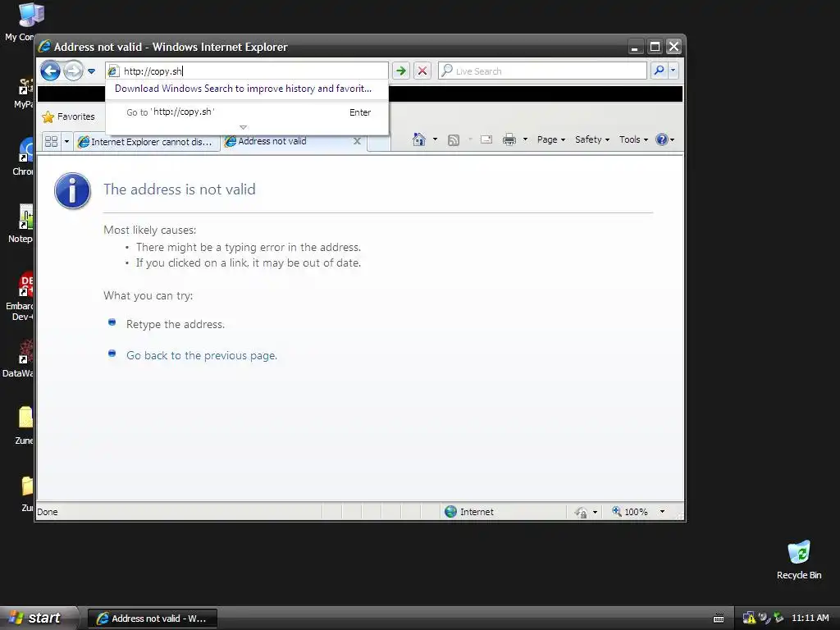The width and height of the screenshot is (840, 630).
Task: Click the blue information icon
Action: click(72, 190)
